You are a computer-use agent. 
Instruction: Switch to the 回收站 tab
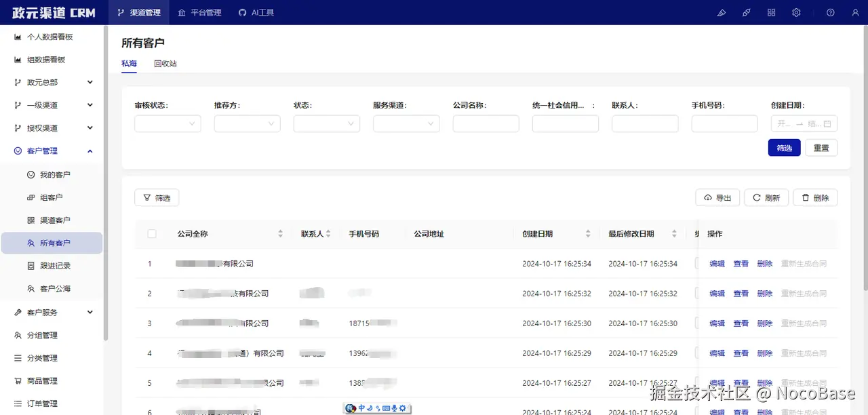coord(165,64)
